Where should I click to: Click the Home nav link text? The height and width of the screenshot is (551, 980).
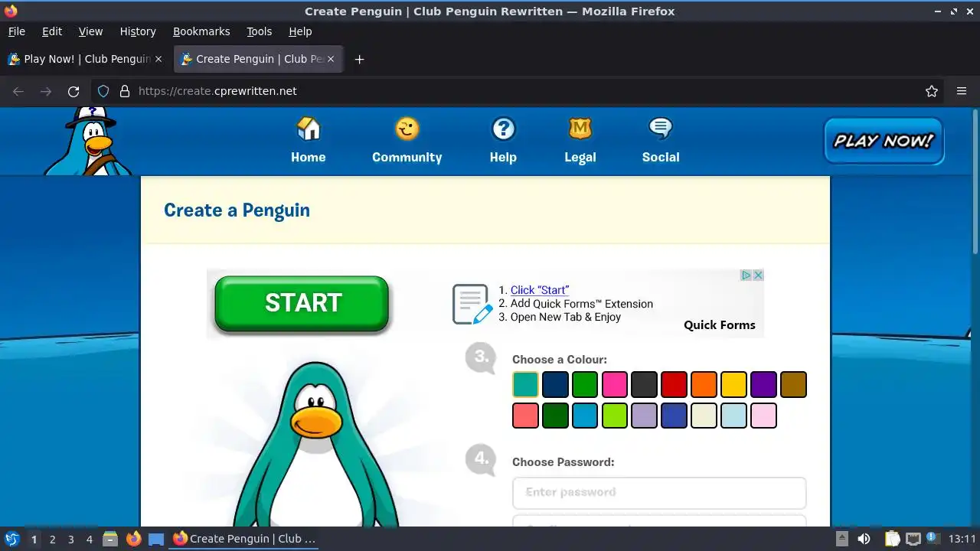(309, 157)
